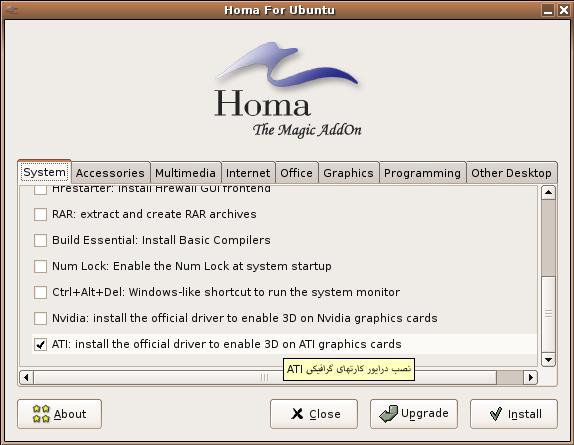Select 'Ctrl+Alt+Del: Windows-like shortcut' row text
Viewport: 574px width, 445px height.
[226, 292]
